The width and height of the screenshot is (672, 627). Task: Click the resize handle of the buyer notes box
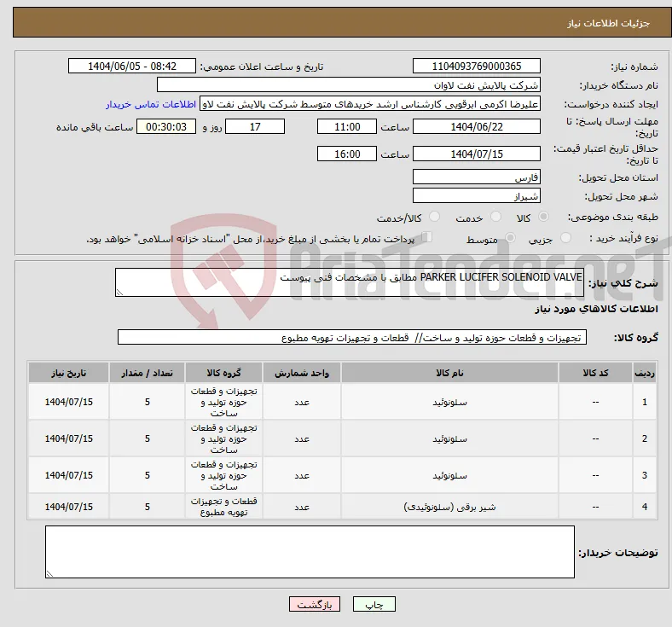click(49, 573)
